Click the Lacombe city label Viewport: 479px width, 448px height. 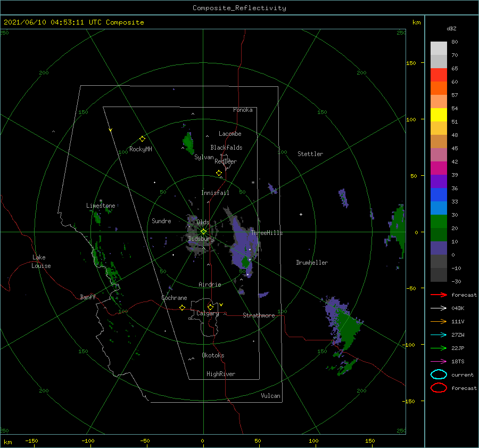coord(230,134)
